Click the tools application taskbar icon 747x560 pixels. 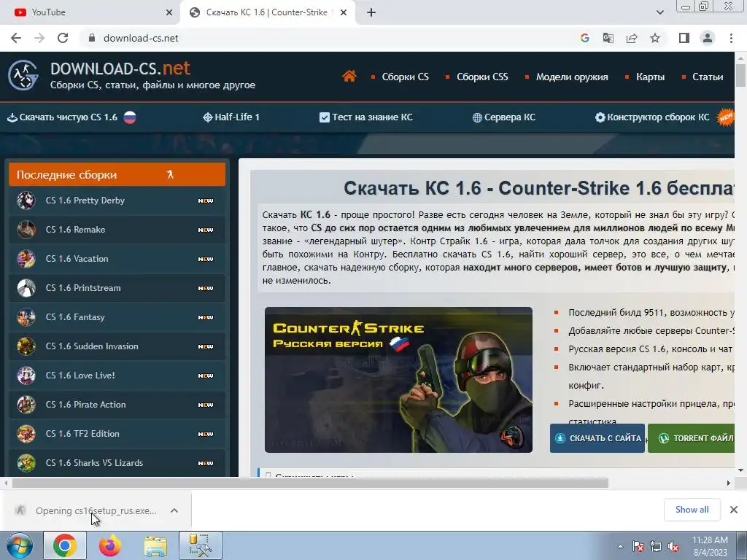[201, 545]
